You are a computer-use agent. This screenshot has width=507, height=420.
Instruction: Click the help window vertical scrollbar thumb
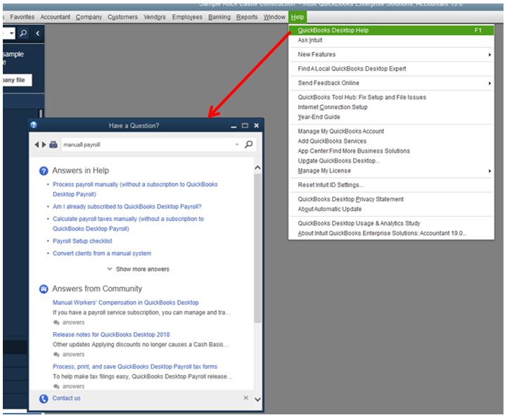(x=257, y=248)
